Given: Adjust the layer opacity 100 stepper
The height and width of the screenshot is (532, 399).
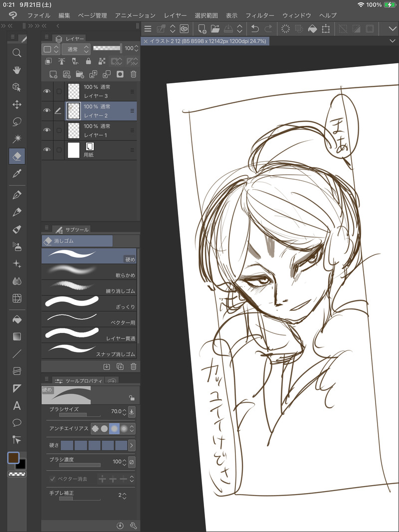Looking at the screenshot, I should tap(136, 48).
